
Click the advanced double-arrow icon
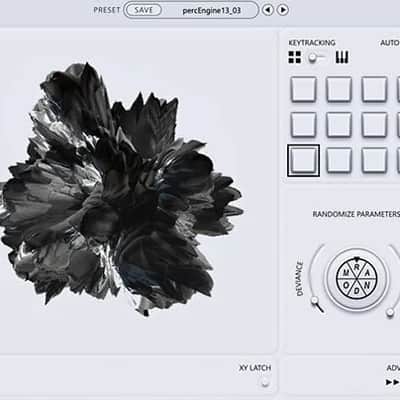click(393, 382)
